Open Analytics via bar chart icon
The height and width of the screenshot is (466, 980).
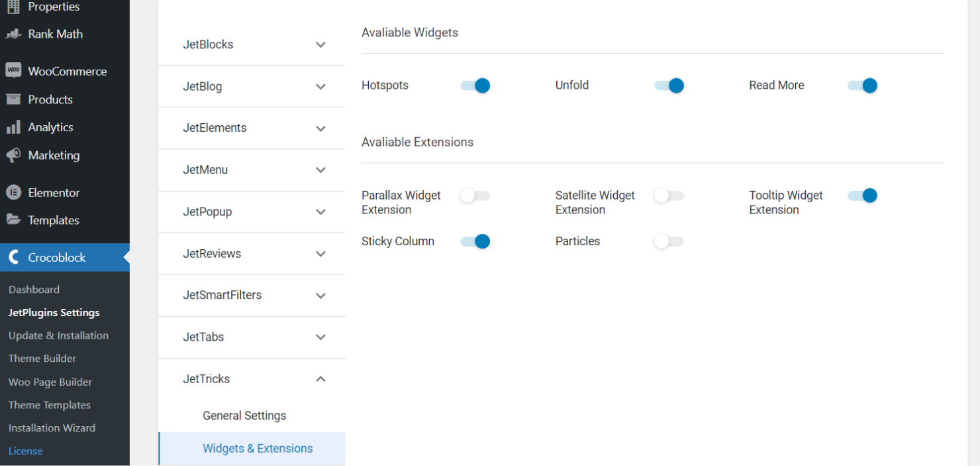[x=13, y=127]
